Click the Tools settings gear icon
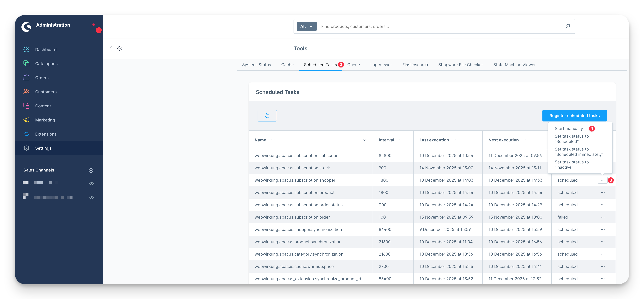Viewport: 644px width, 299px height. pos(120,49)
